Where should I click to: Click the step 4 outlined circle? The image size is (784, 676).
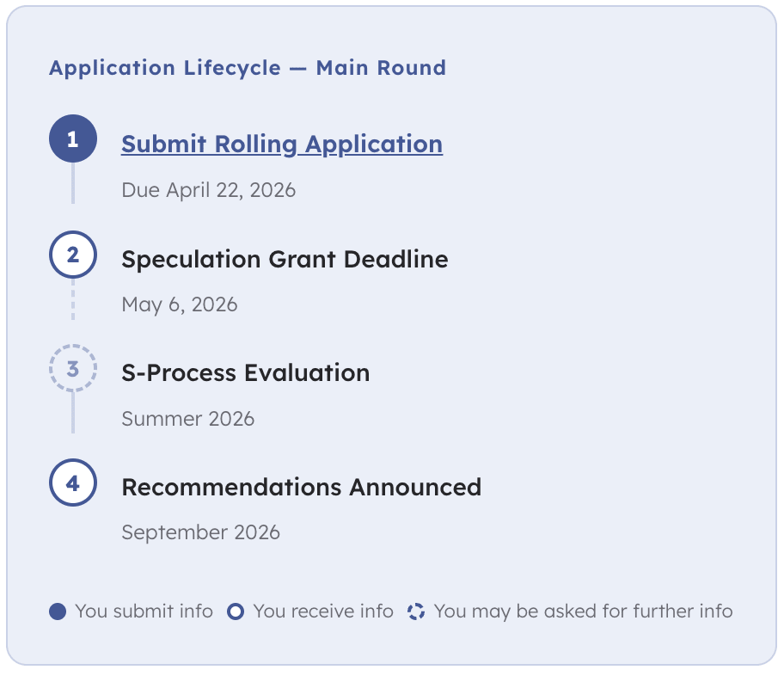pyautogui.click(x=73, y=482)
